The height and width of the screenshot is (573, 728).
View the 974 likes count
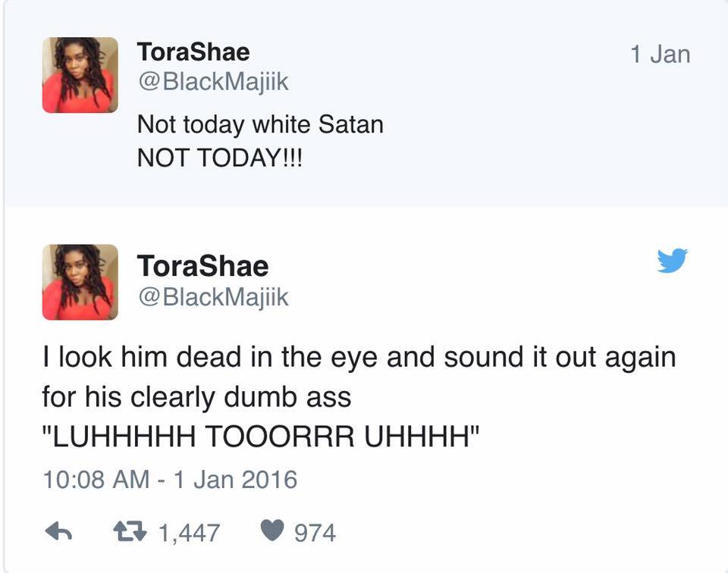click(314, 533)
